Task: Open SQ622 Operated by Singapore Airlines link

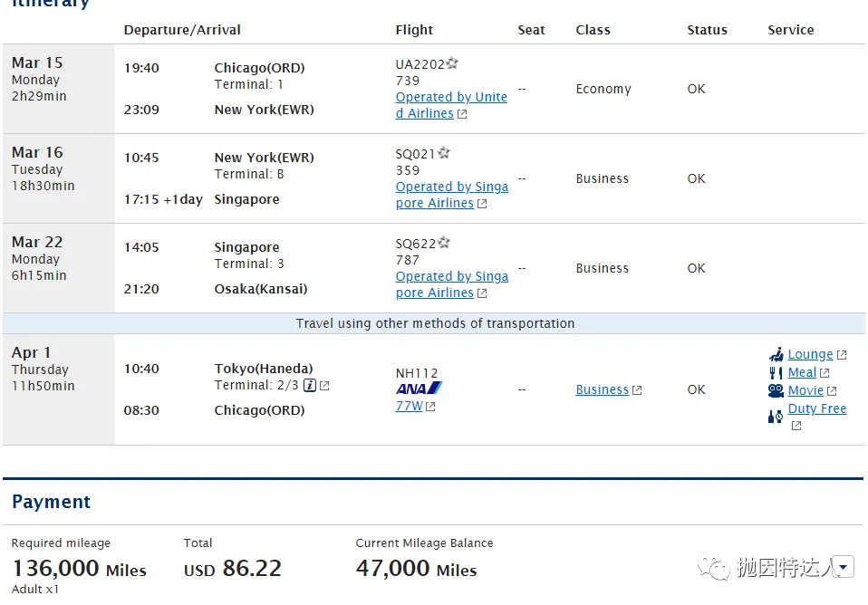Action: pyautogui.click(x=451, y=276)
